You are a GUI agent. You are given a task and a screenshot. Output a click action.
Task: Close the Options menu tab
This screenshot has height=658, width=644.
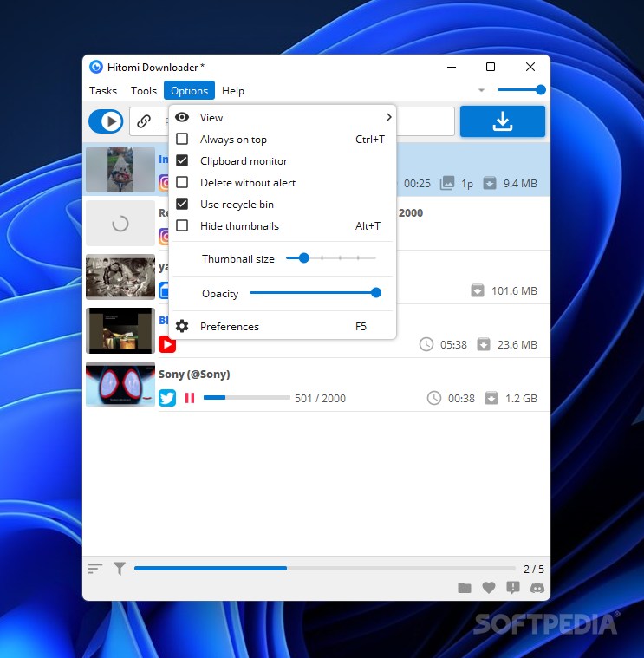189,91
